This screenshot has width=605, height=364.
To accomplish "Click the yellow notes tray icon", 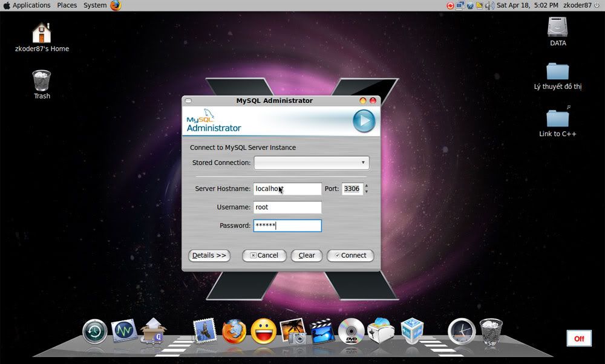I will (480, 5).
